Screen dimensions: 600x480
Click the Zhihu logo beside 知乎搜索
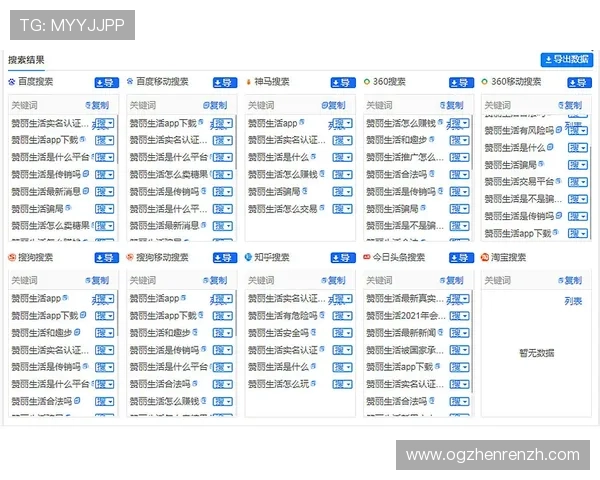[248, 257]
